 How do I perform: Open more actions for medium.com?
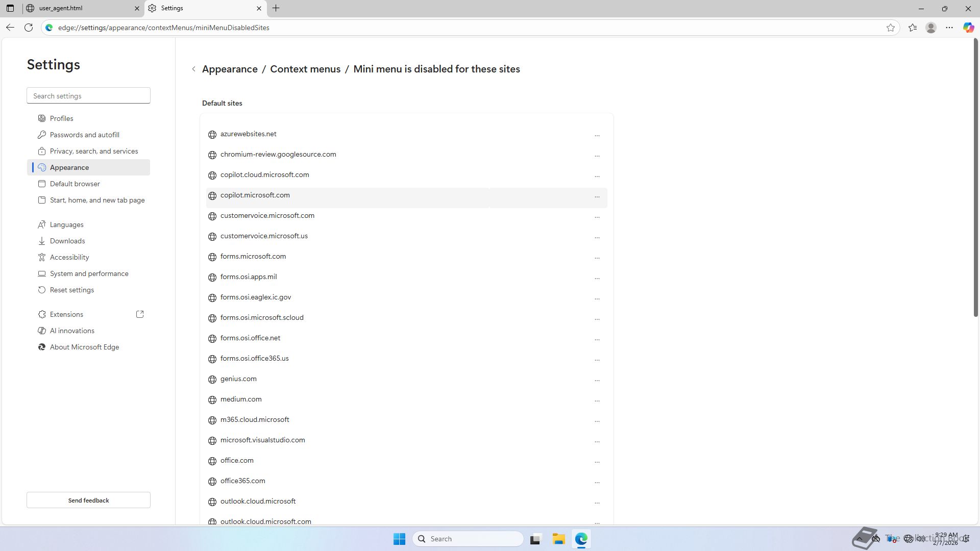click(x=597, y=400)
